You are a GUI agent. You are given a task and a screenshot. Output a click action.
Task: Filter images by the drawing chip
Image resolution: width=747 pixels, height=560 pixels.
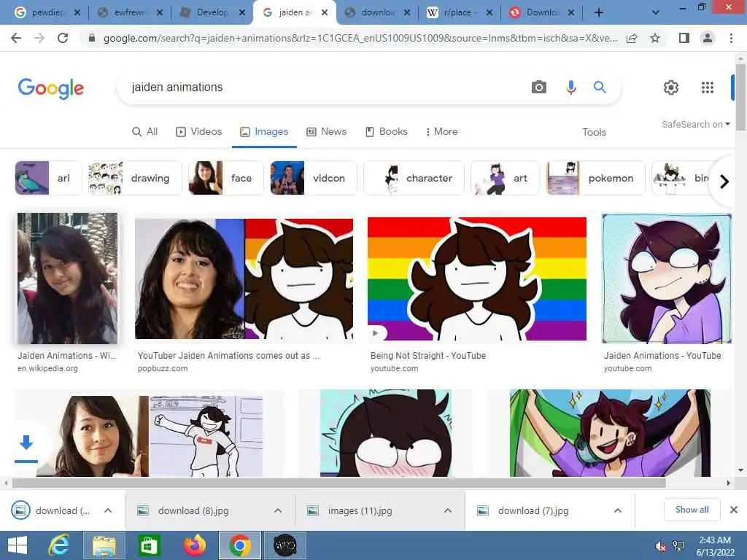point(135,178)
